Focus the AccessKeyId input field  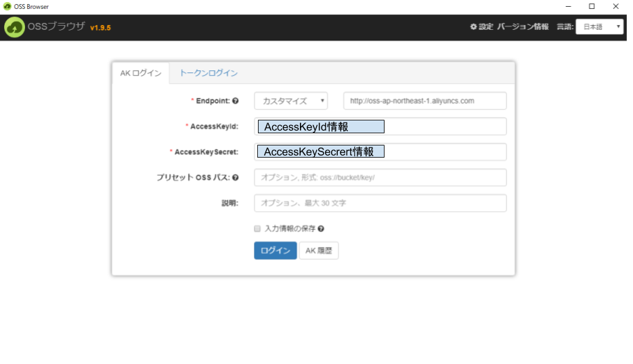(380, 127)
